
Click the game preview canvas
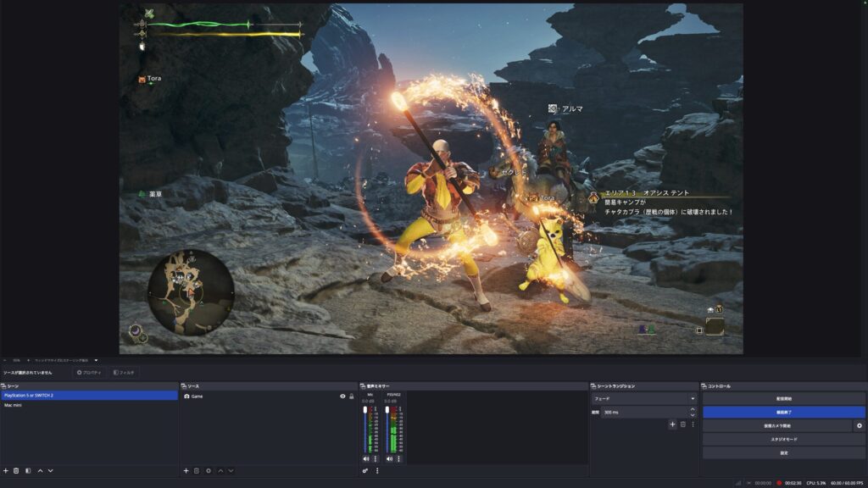point(431,179)
